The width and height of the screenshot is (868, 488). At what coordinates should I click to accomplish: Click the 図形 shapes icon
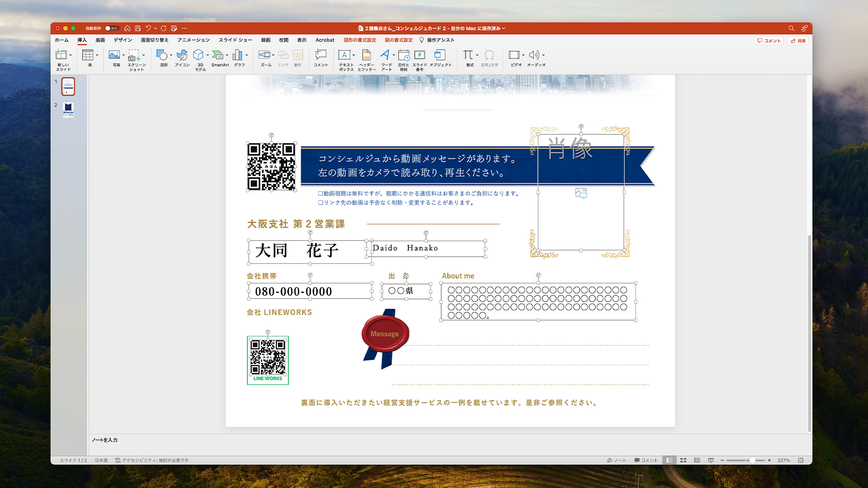(x=162, y=55)
